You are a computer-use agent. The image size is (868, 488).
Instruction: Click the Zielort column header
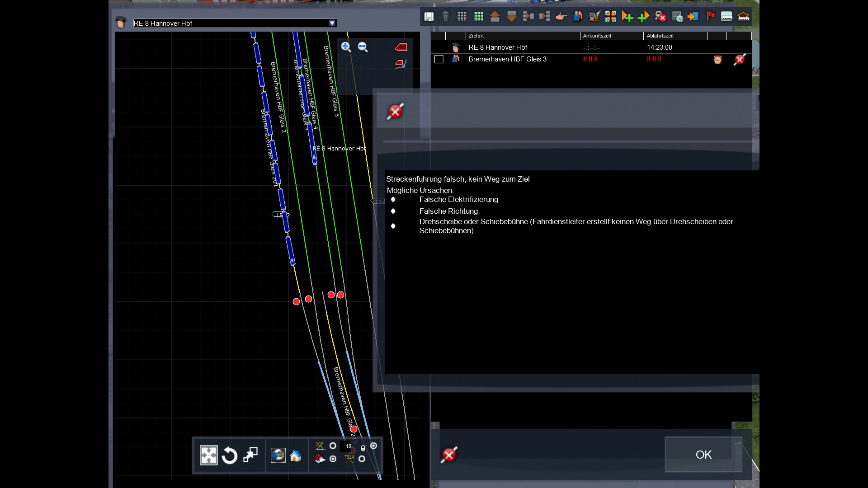click(x=476, y=36)
